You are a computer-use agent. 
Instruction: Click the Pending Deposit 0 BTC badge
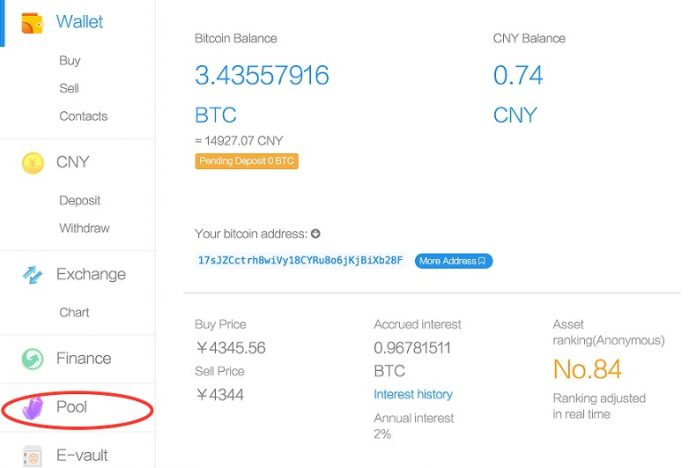[x=246, y=161]
